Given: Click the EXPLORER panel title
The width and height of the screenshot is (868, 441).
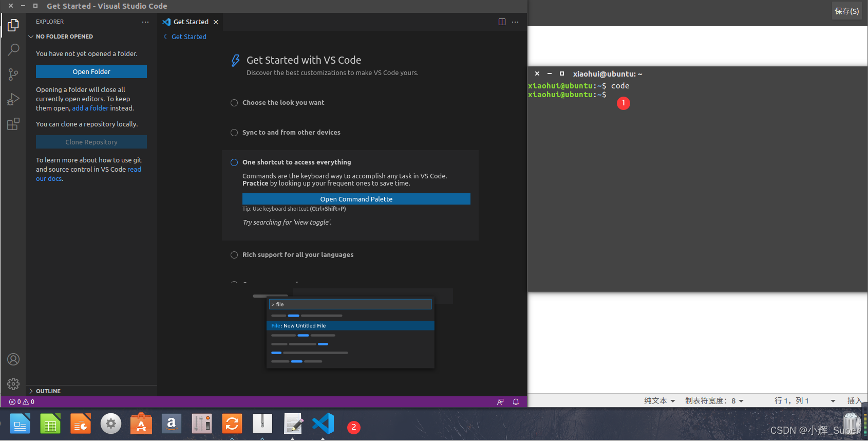Looking at the screenshot, I should click(x=50, y=22).
